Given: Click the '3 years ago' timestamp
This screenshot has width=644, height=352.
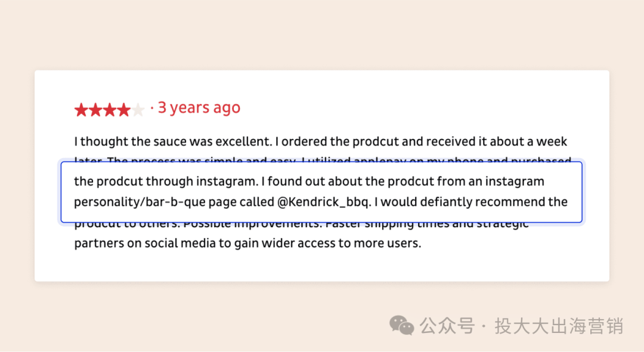Looking at the screenshot, I should (x=199, y=107).
